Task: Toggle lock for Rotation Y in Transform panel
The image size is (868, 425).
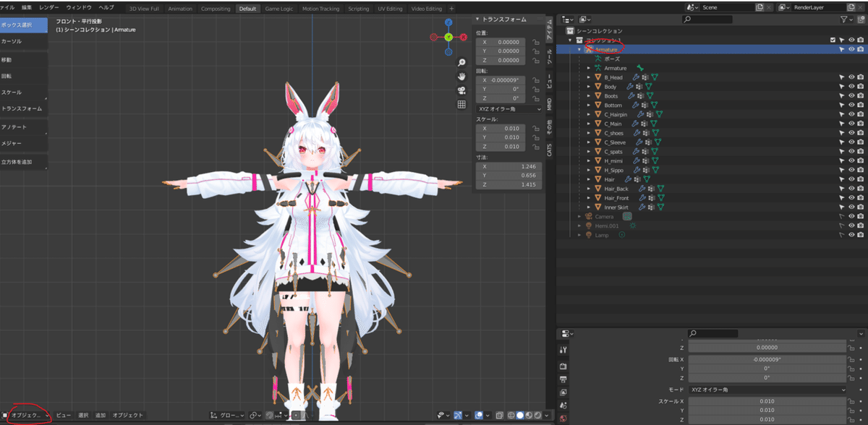Action: [x=536, y=89]
